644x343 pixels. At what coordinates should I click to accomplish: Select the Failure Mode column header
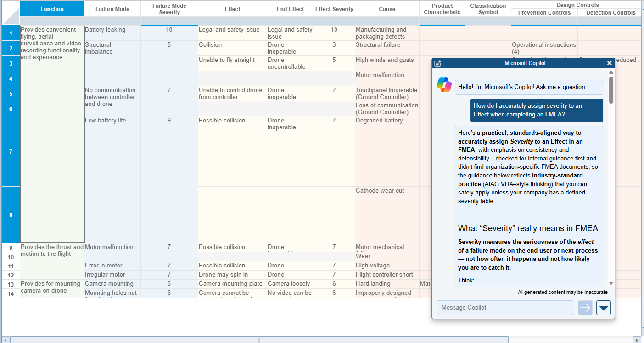point(112,8)
